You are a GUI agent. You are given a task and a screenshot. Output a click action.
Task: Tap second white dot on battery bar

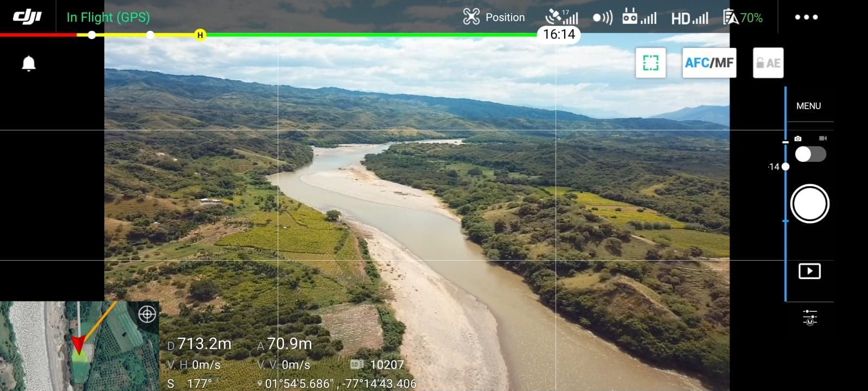[150, 35]
